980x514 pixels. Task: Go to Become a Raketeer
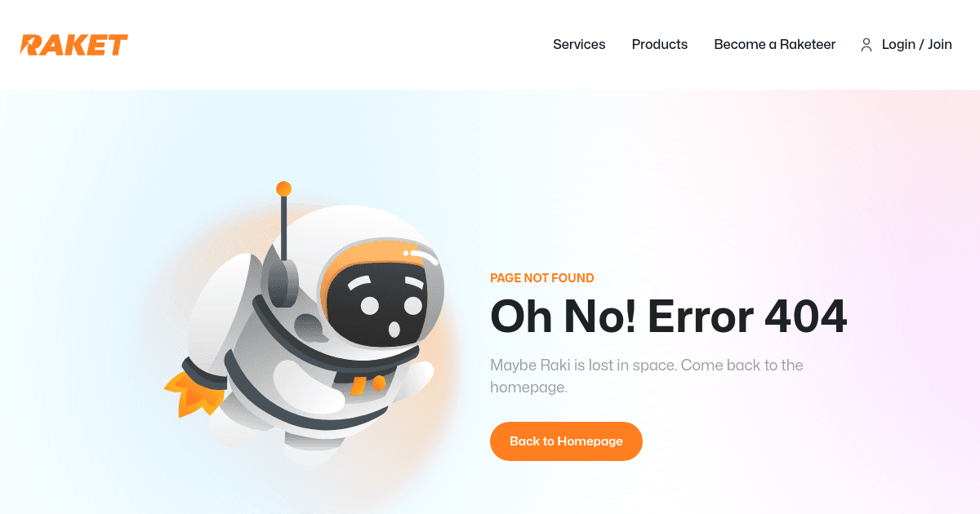pyautogui.click(x=775, y=45)
